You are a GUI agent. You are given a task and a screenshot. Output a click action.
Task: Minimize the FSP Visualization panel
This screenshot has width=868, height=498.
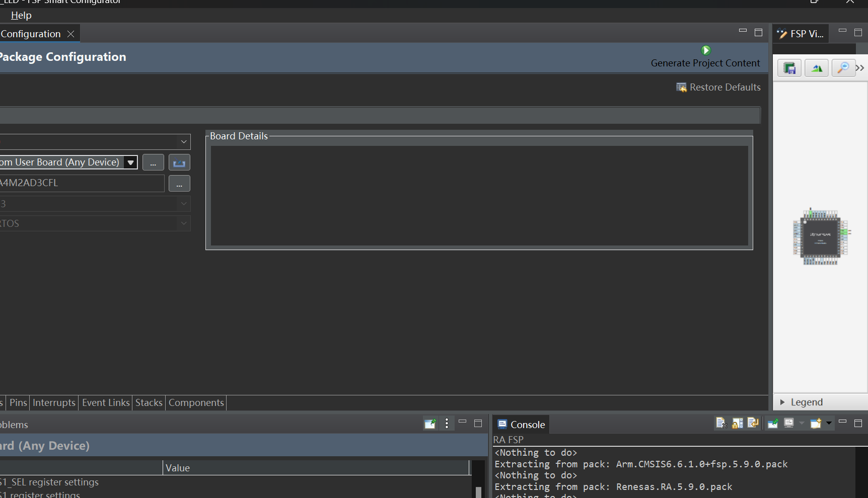842,31
